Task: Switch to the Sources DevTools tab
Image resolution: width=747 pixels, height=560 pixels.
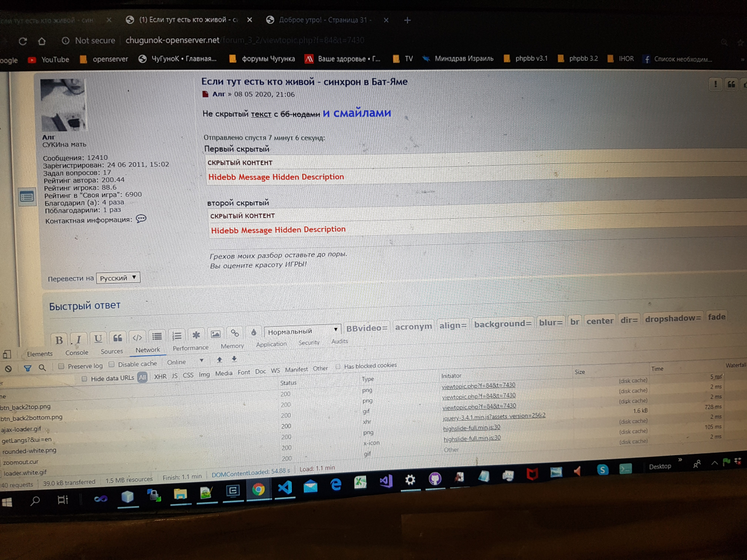Action: point(112,352)
